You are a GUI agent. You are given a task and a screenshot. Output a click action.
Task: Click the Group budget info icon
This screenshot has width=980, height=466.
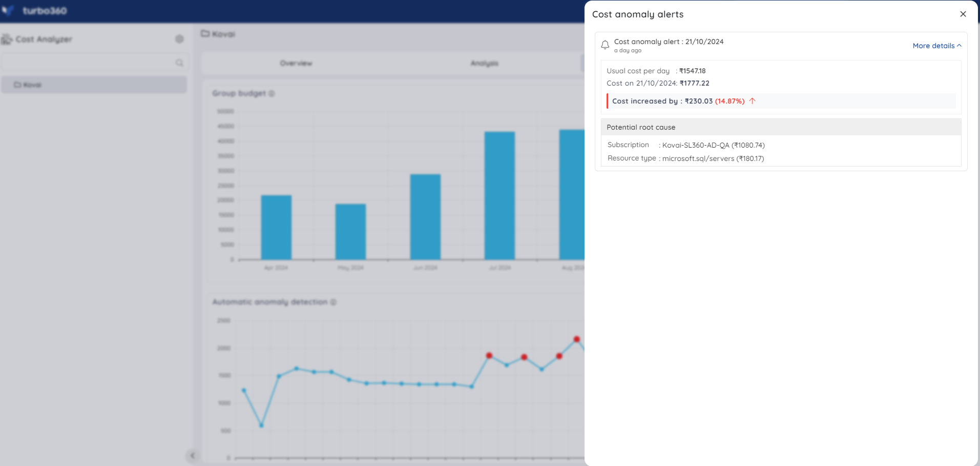[272, 93]
